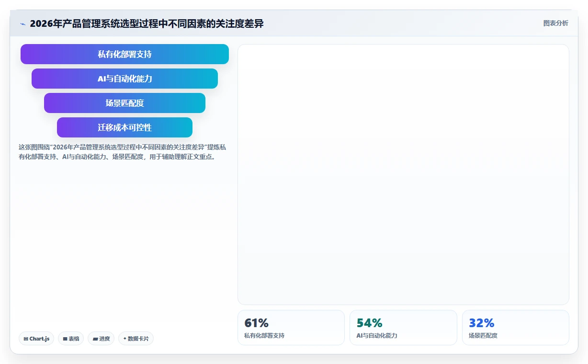Select the 私有化部署支持 funnel bar

[124, 54]
